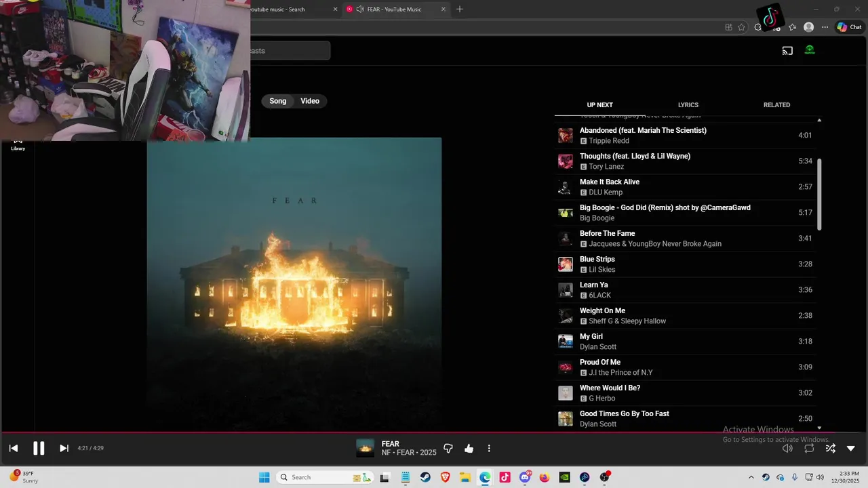868x488 pixels.
Task: Open Steam from the taskbar
Action: pos(425,477)
